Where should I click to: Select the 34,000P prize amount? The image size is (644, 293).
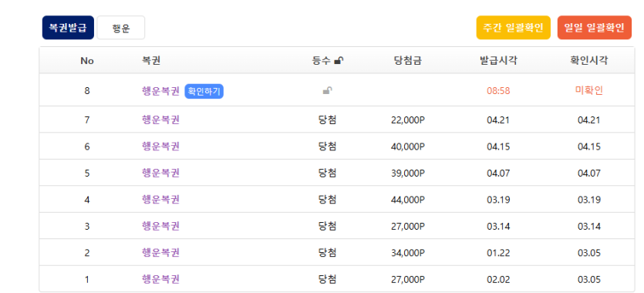point(408,253)
